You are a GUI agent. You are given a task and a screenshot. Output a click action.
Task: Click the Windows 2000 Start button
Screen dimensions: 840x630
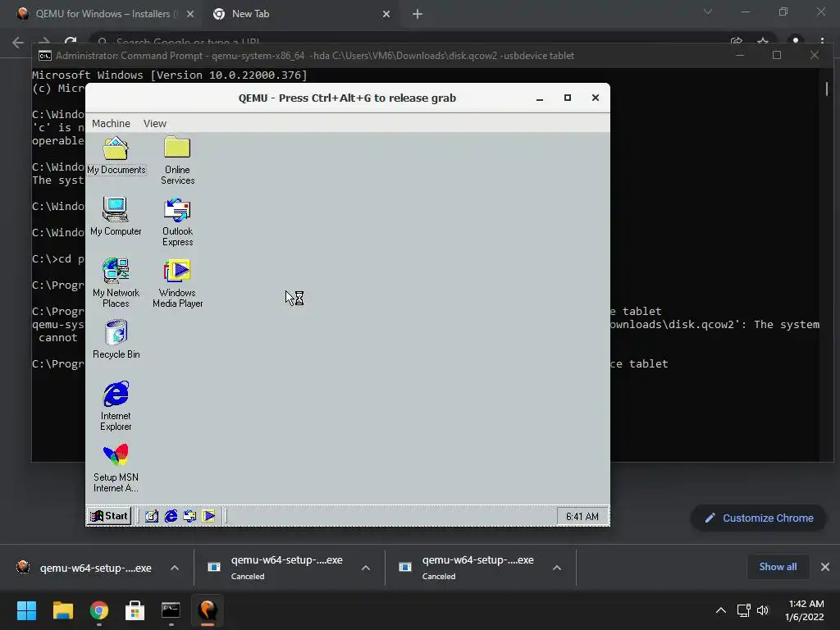click(109, 516)
